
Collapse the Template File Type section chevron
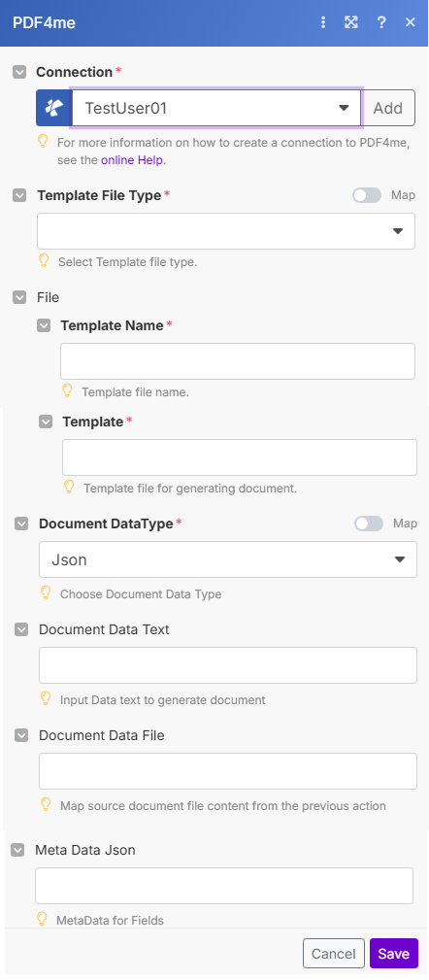[x=20, y=195]
